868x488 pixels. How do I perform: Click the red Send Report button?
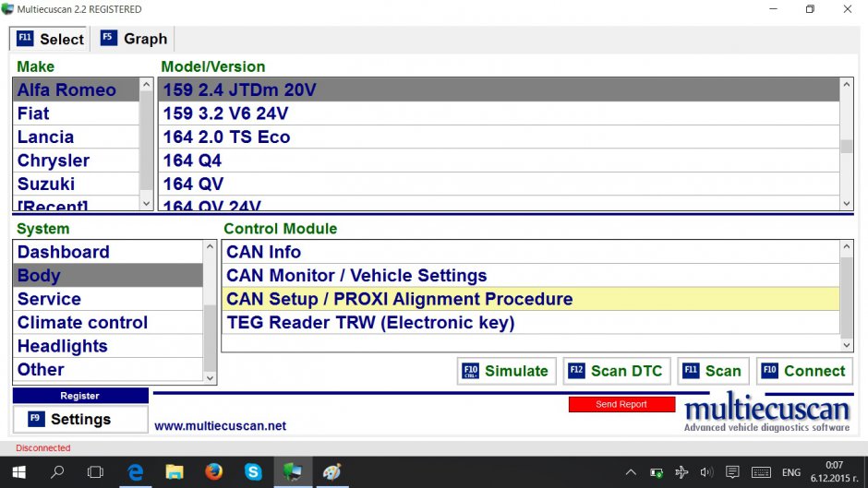click(x=621, y=404)
